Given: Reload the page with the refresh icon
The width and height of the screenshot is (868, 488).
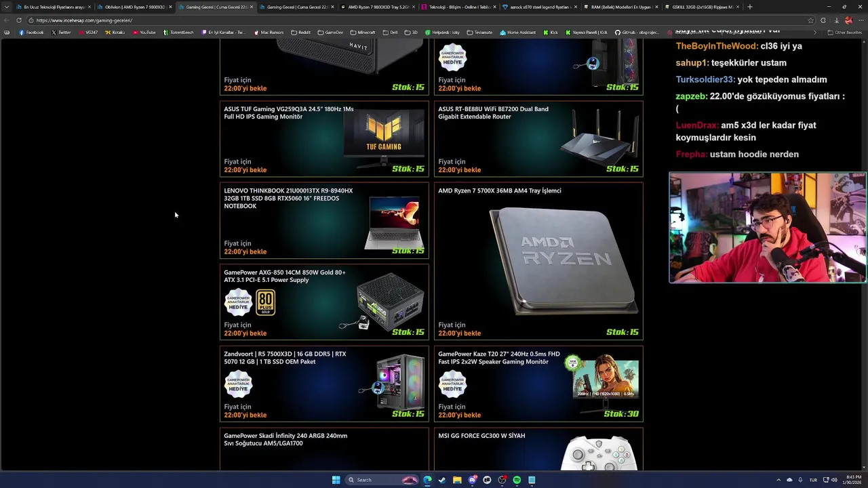Looking at the screenshot, I should 19,20.
